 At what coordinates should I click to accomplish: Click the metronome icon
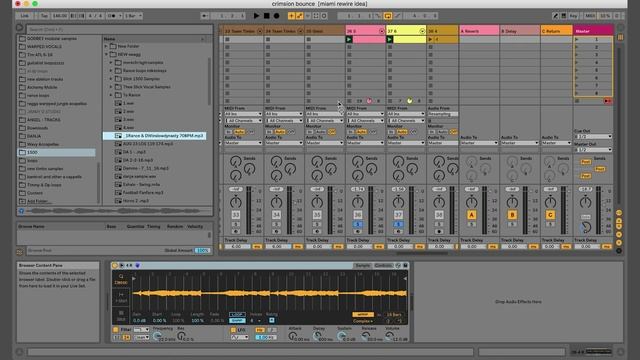click(112, 16)
